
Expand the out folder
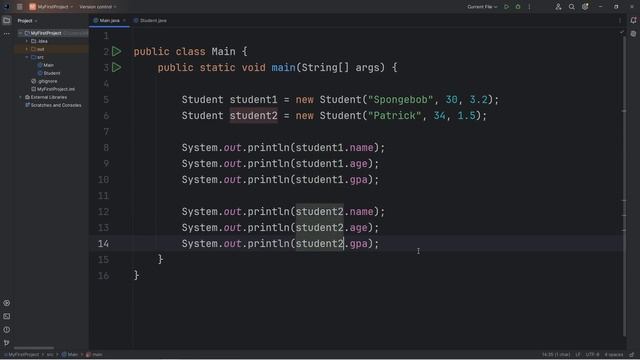coord(27,49)
